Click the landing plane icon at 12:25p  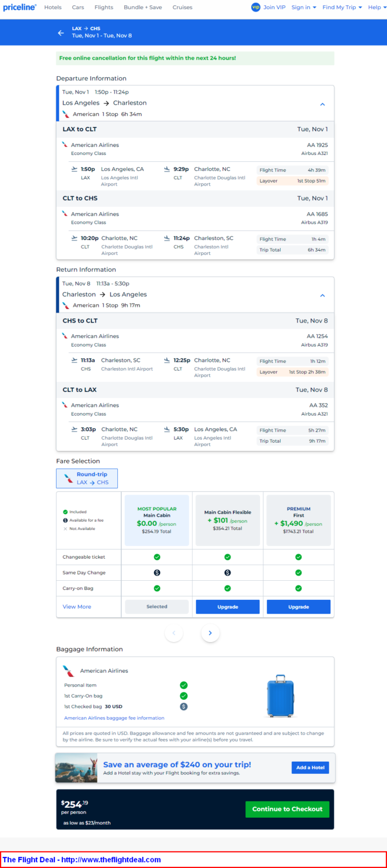(x=167, y=360)
